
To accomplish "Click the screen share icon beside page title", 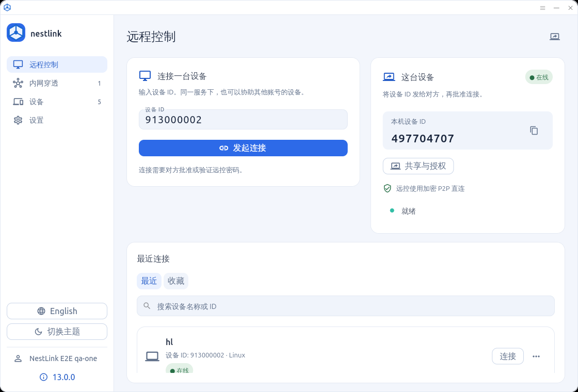I will coord(554,37).
